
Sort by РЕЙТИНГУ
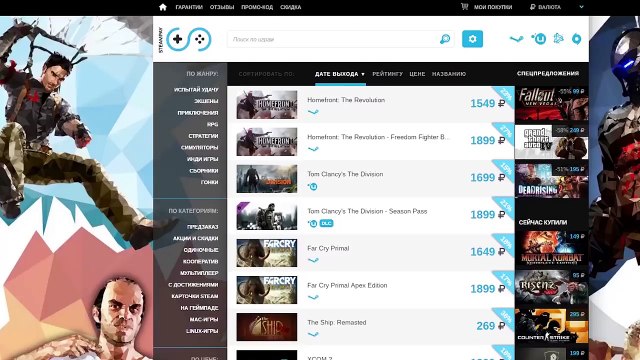387,74
